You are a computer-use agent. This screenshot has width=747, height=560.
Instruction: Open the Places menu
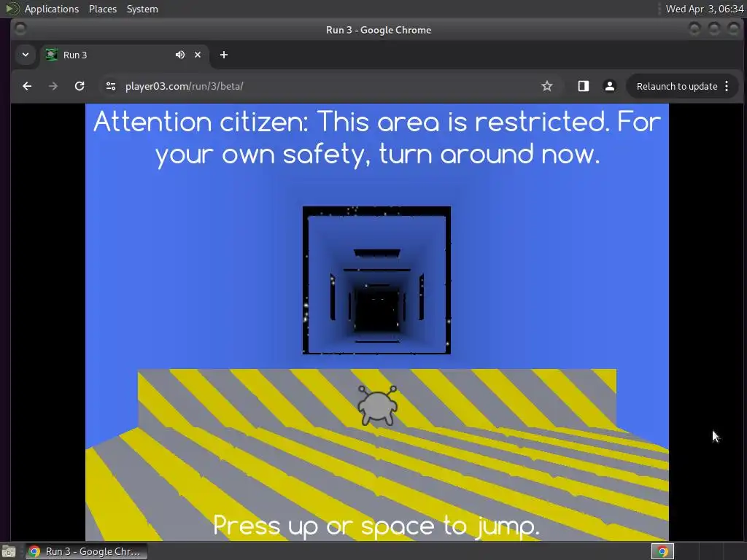tap(103, 9)
